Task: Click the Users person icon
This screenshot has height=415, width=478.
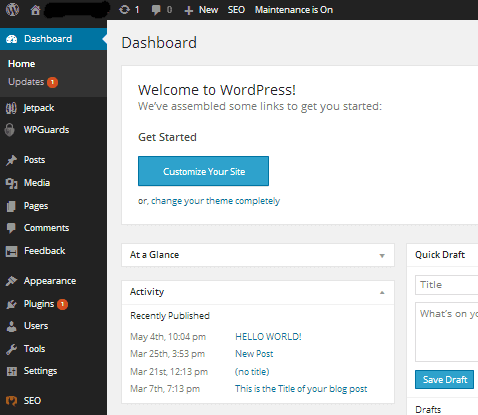Action: 11,326
